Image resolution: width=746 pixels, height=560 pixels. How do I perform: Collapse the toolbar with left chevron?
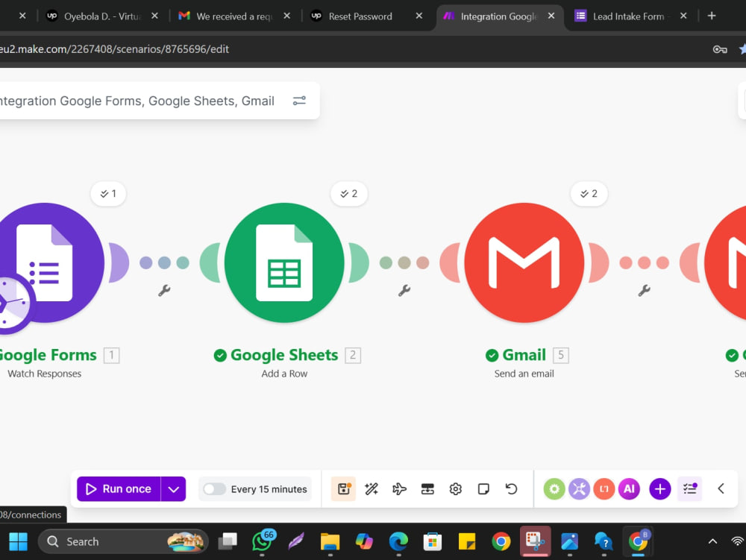pos(721,488)
